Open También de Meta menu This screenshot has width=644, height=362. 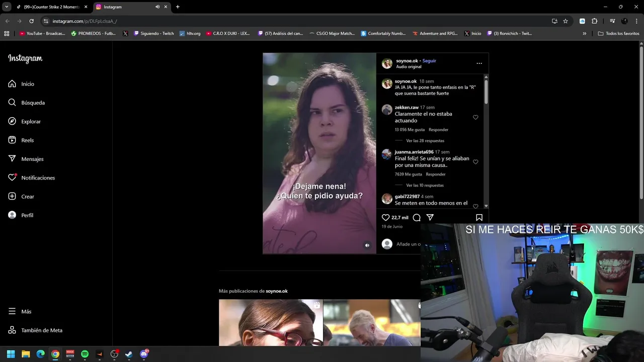(x=35, y=330)
